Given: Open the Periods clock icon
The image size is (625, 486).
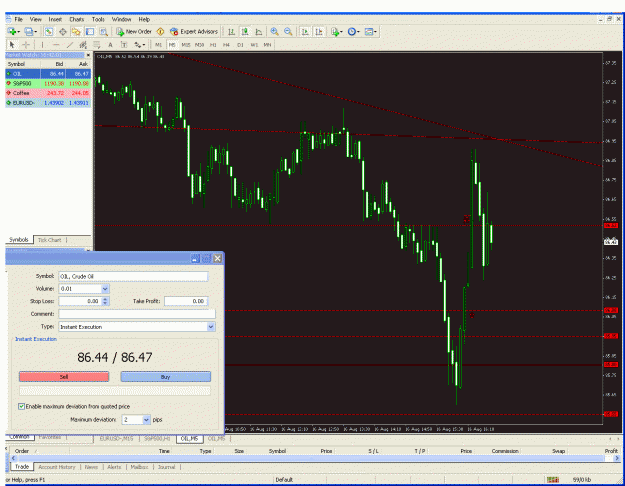Looking at the screenshot, I should point(352,31).
